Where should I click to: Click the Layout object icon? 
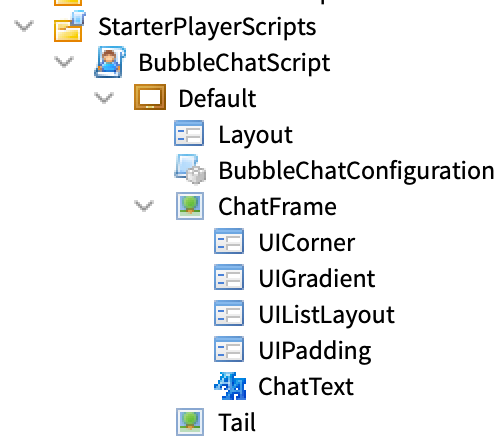pos(189,133)
